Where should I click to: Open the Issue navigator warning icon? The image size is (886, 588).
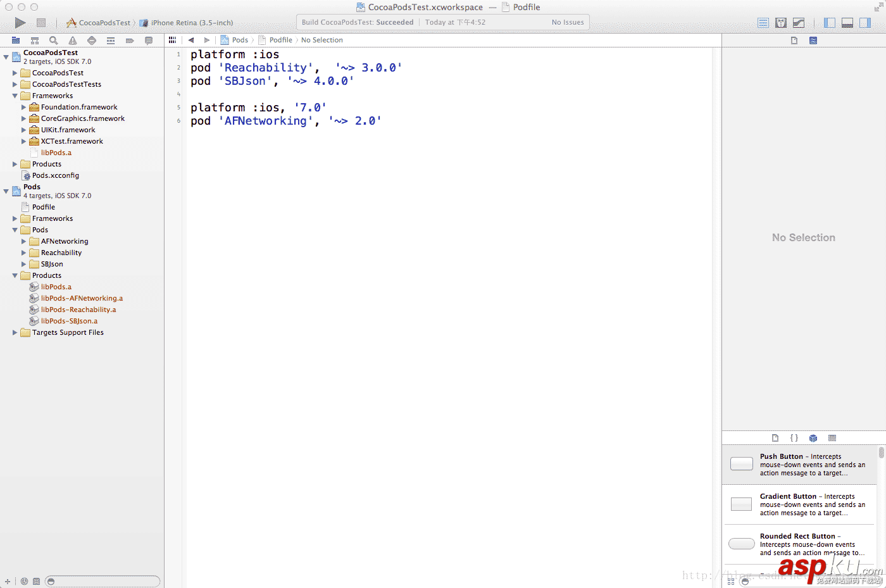[72, 40]
